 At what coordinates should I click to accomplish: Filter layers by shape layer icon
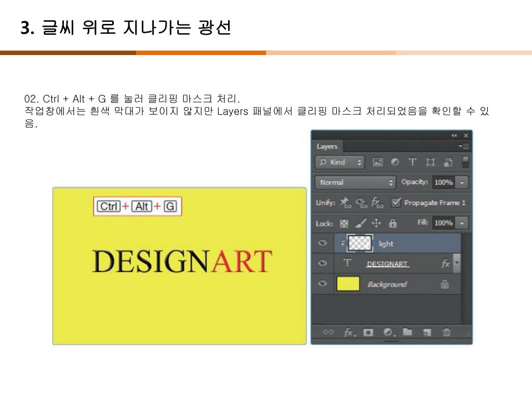[430, 162]
